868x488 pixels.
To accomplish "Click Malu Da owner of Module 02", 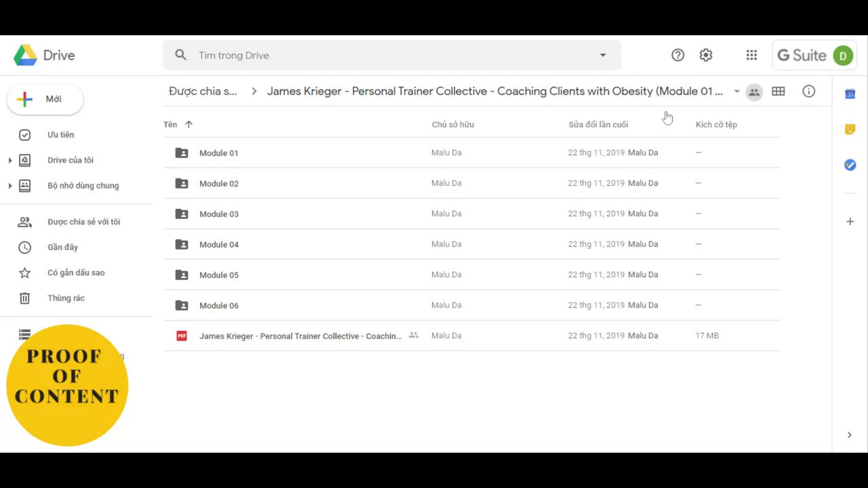I will [446, 183].
